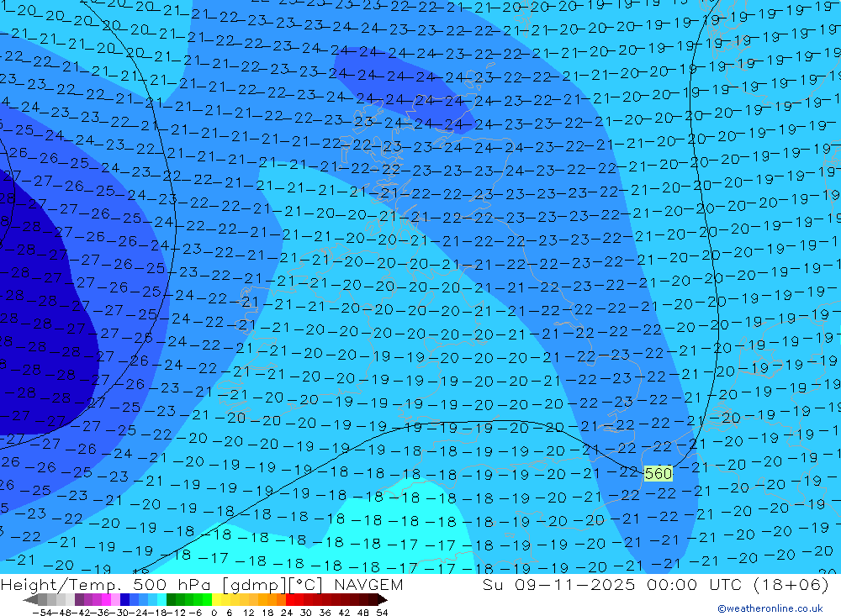Click the '54' tick label on color scale
Viewport: 841px width, 616px height.
(x=382, y=613)
